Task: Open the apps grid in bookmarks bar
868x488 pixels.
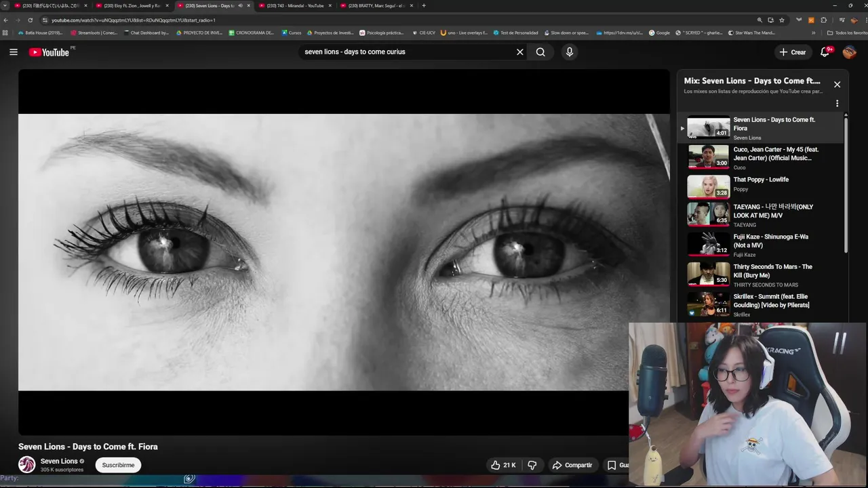Action: point(5,33)
